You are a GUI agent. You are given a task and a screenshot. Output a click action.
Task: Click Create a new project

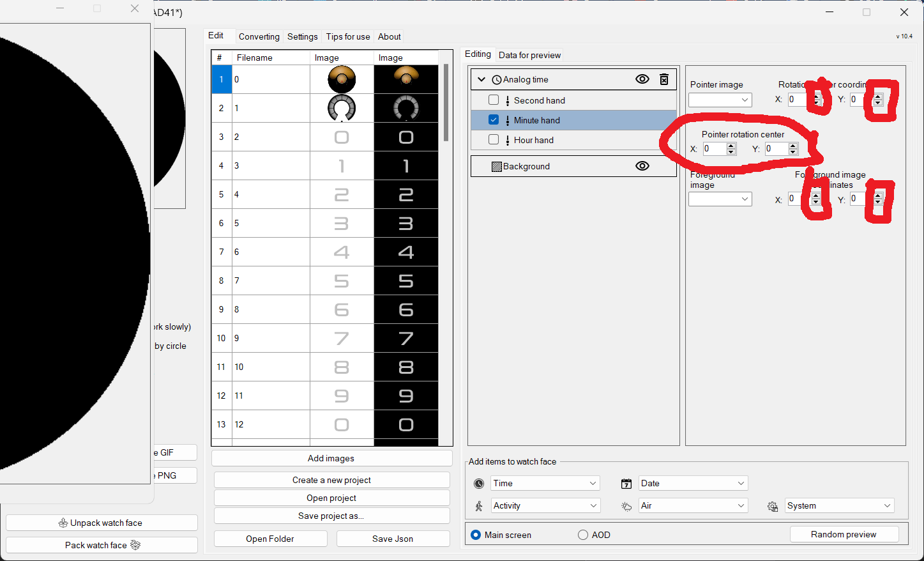[332, 480]
